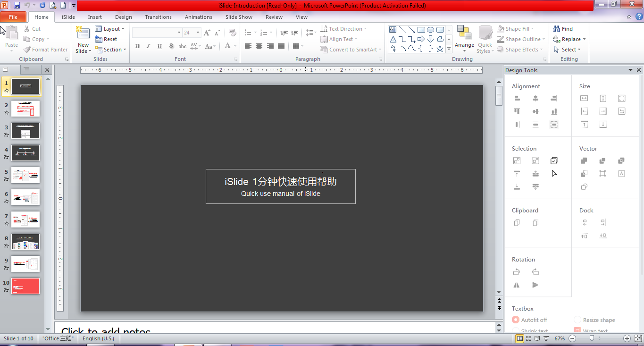644x346 pixels.
Task: Open the Replace dropdown arrow
Action: point(584,39)
